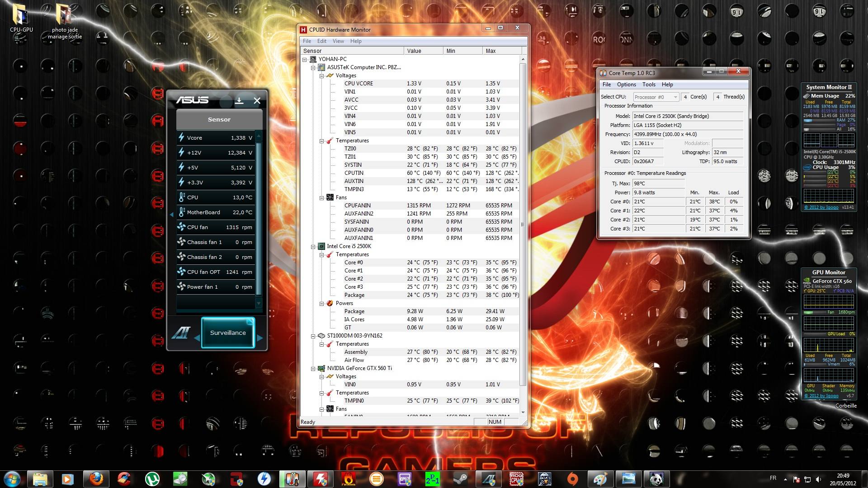Open the View menu in Hardware Monitor

(338, 41)
